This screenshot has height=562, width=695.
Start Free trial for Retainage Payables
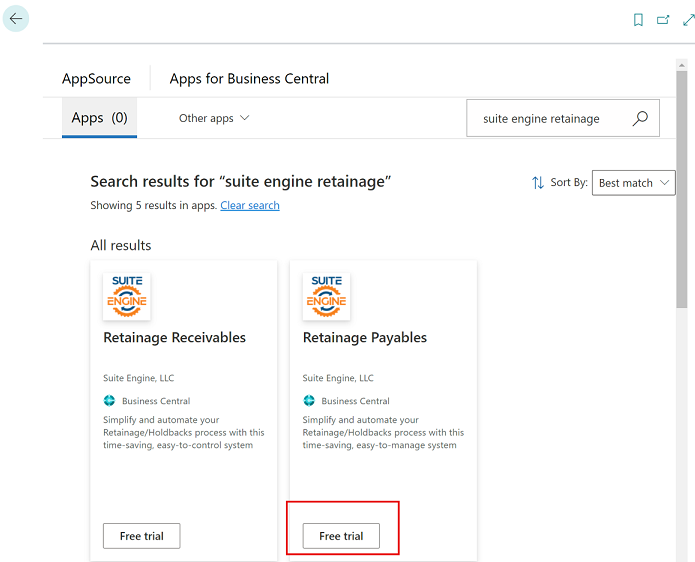coord(341,536)
